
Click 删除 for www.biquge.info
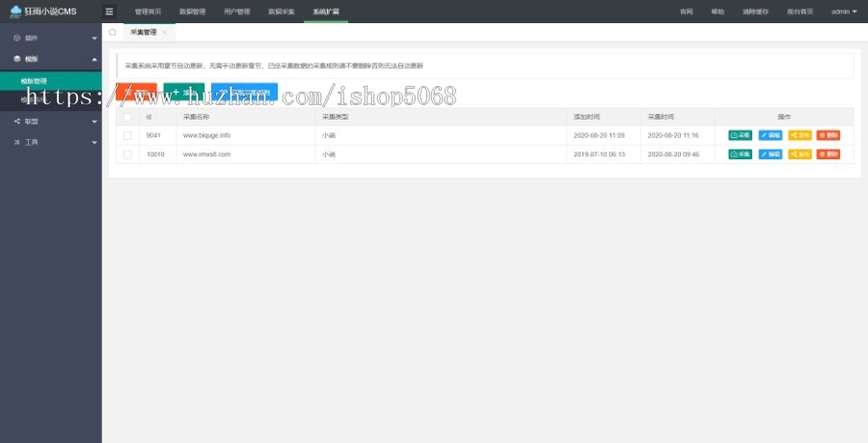click(828, 135)
